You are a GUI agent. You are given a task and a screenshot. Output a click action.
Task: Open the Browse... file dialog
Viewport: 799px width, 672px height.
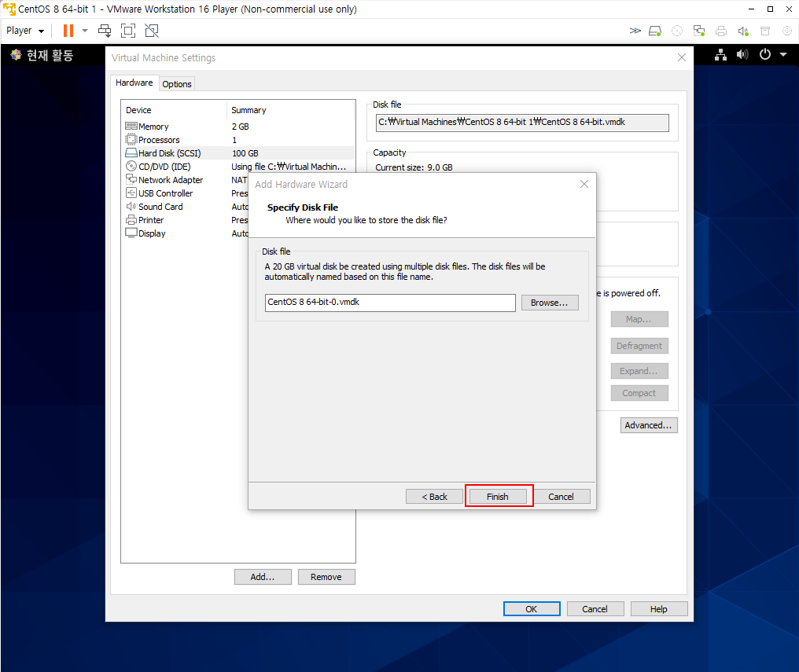pyautogui.click(x=549, y=303)
